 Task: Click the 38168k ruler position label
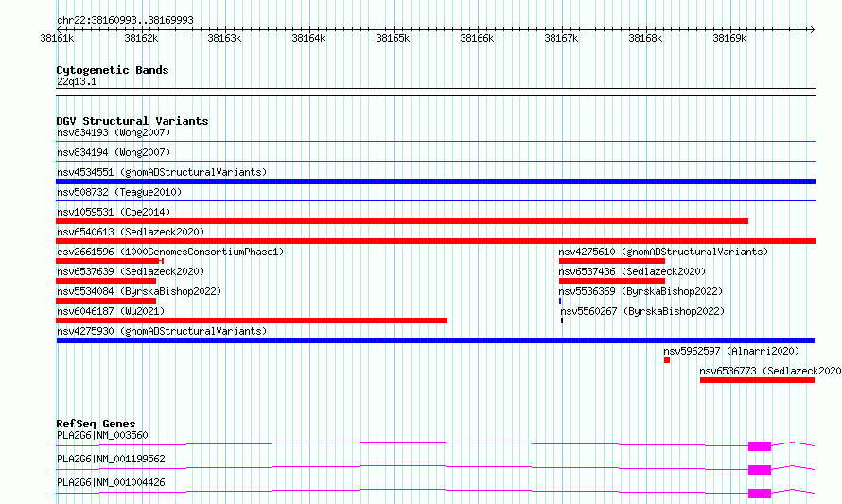645,38
